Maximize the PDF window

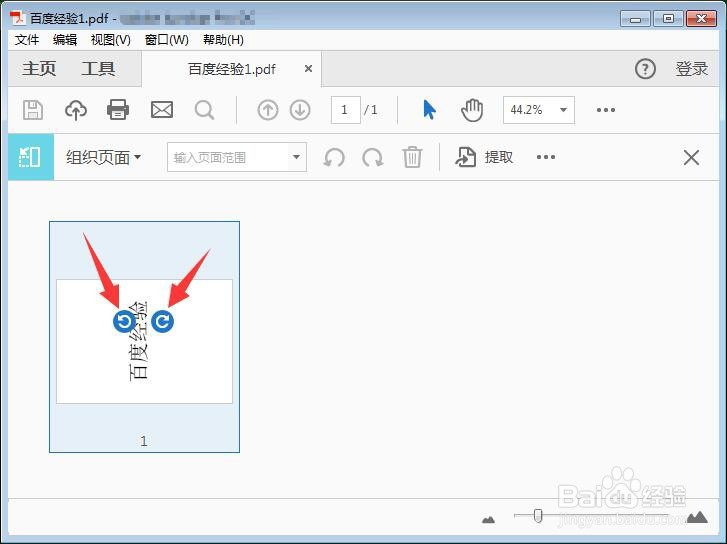tap(668, 19)
